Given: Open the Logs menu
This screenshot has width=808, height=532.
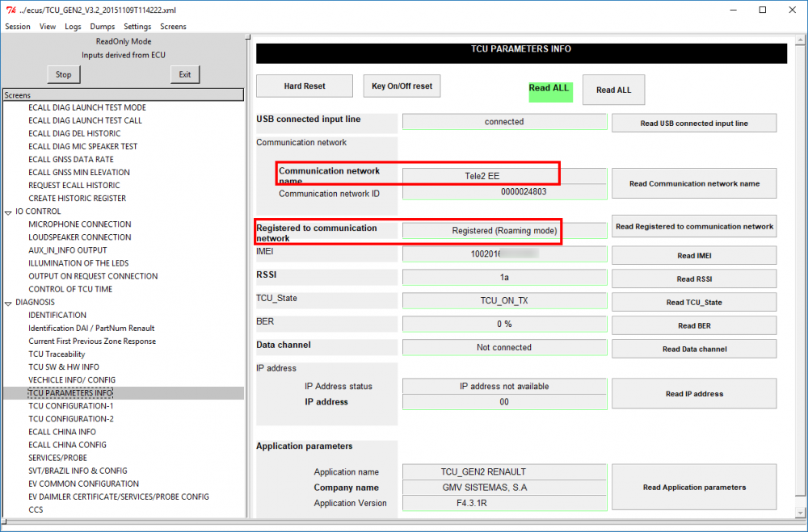Looking at the screenshot, I should [73, 27].
